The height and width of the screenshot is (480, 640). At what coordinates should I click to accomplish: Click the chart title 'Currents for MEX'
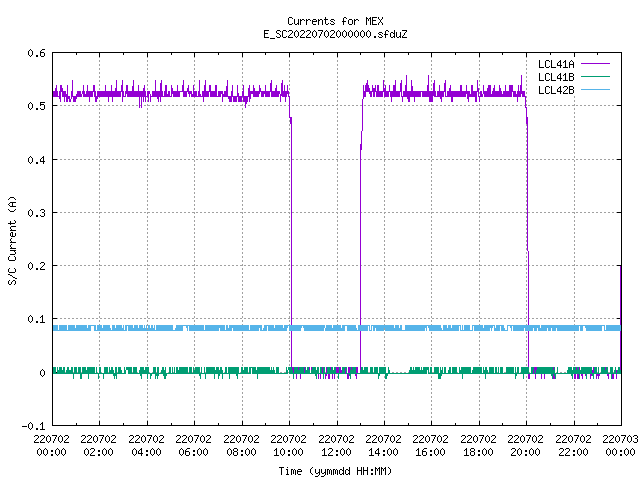tap(335, 21)
